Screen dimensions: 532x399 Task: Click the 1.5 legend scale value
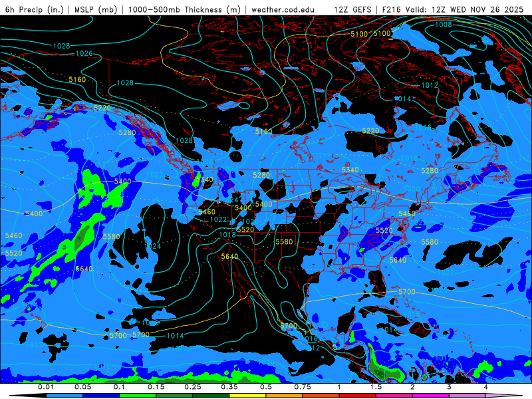[376, 387]
